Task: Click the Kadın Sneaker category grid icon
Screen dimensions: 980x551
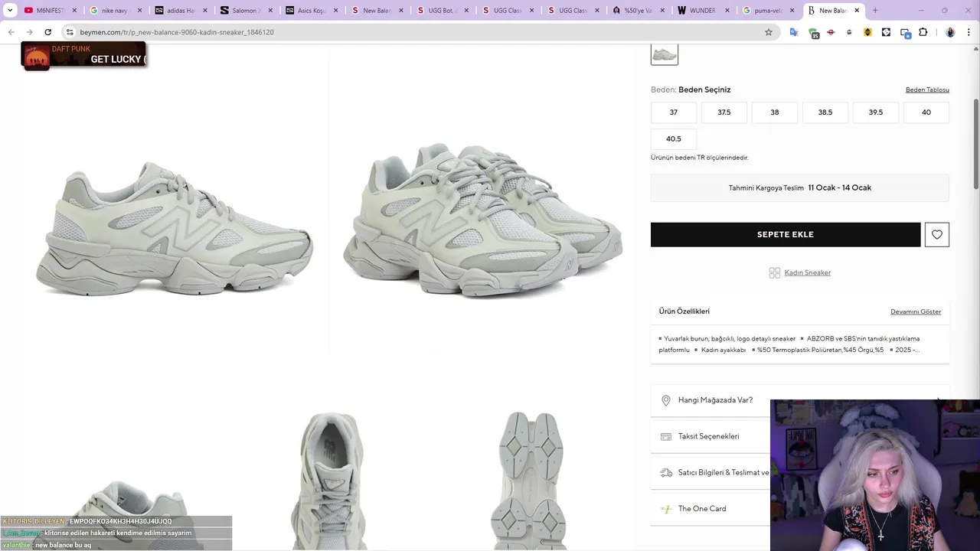Action: (774, 272)
